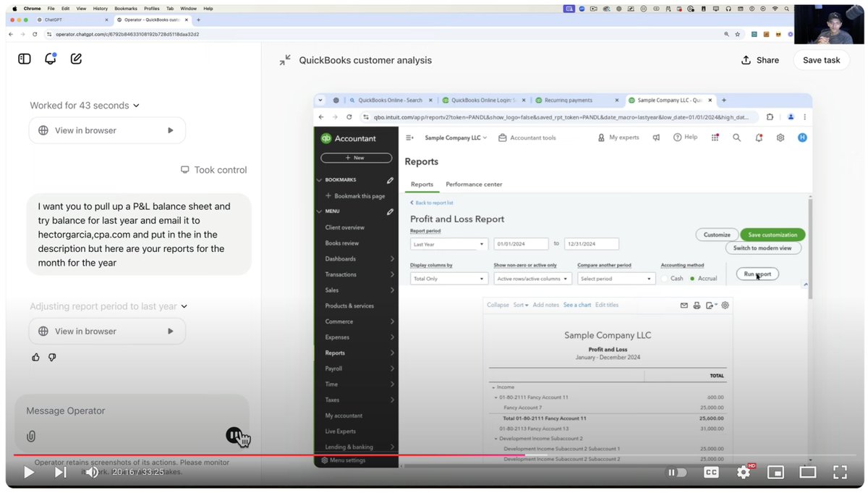Open the Show non-zero or active only dropdown
The image size is (868, 493).
click(533, 279)
